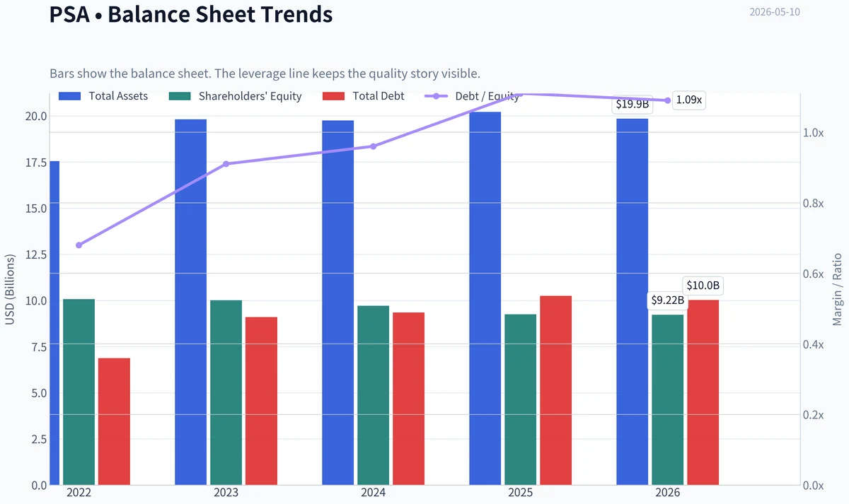Select the x-axis tick "2026" under the bars
Screen dimensions: 849x504
pyautogui.click(x=668, y=493)
